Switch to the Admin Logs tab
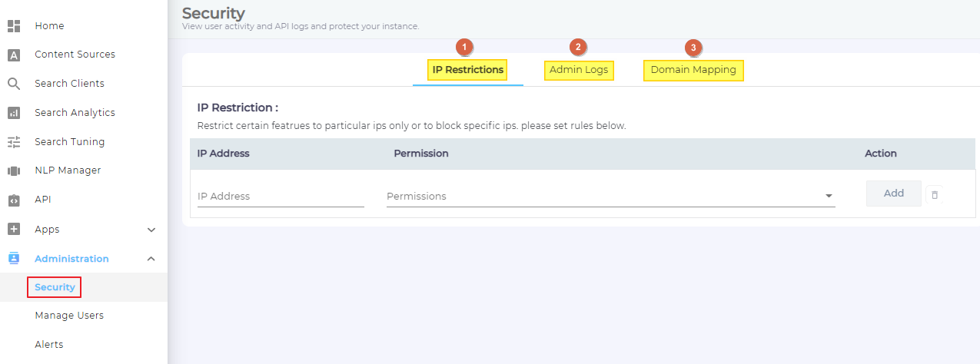The image size is (980, 364). pyautogui.click(x=579, y=70)
